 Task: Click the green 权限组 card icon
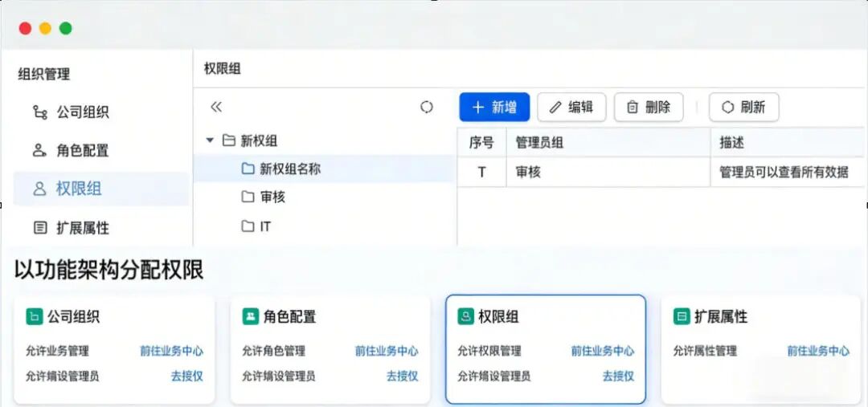(x=465, y=317)
